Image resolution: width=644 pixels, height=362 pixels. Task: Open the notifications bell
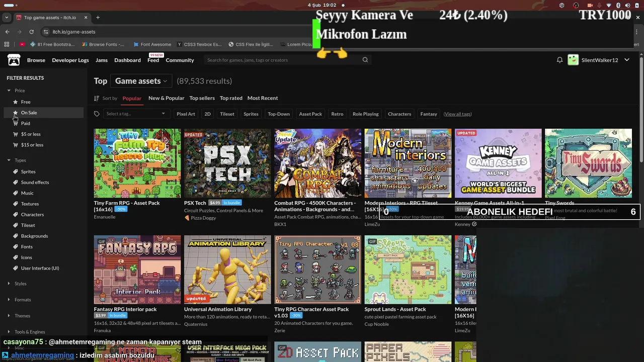(x=559, y=60)
